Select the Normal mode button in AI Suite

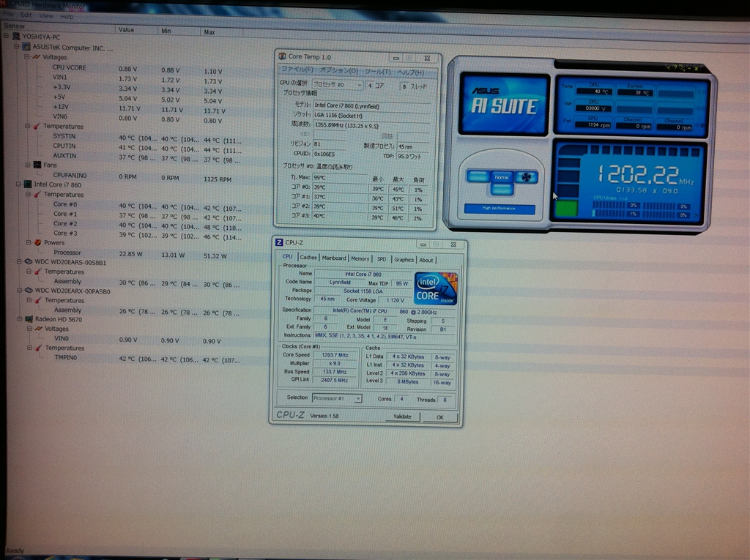coord(501,177)
